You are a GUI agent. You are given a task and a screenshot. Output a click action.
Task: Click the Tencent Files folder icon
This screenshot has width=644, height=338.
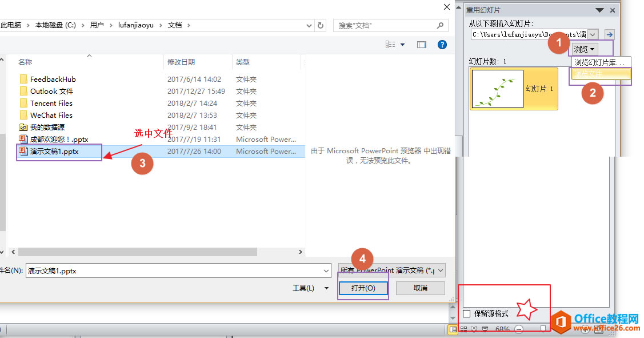tap(23, 103)
